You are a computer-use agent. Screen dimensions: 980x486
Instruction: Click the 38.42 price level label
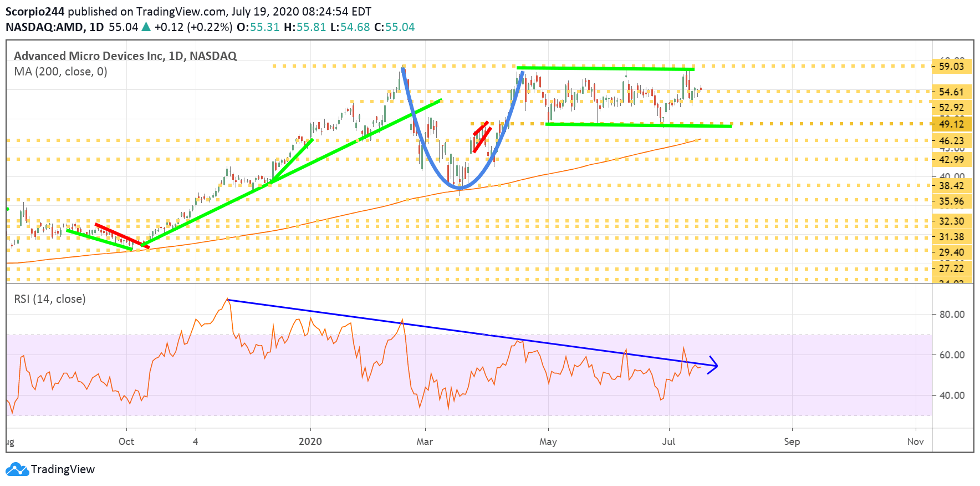tap(952, 186)
